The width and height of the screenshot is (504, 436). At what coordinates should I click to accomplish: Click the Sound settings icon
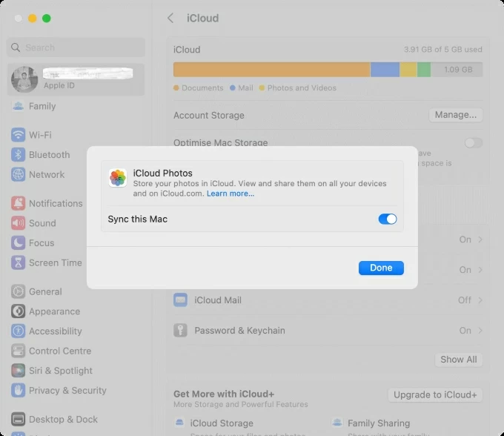(x=19, y=223)
